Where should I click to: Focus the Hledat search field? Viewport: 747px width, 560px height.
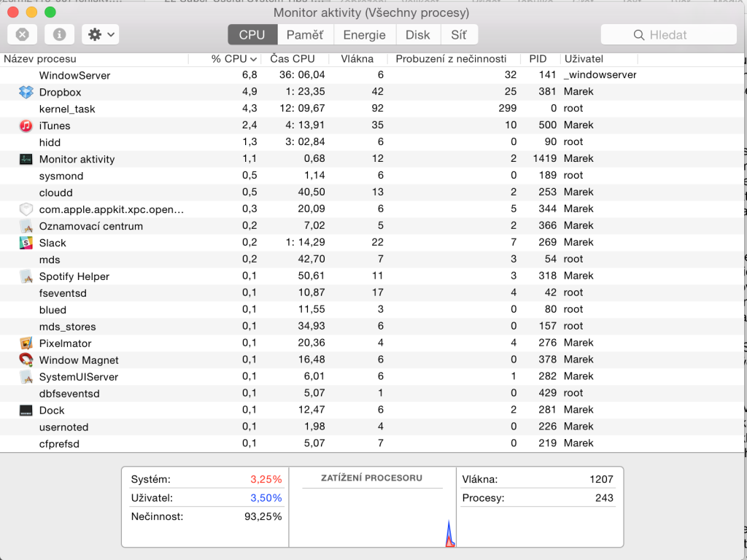669,35
